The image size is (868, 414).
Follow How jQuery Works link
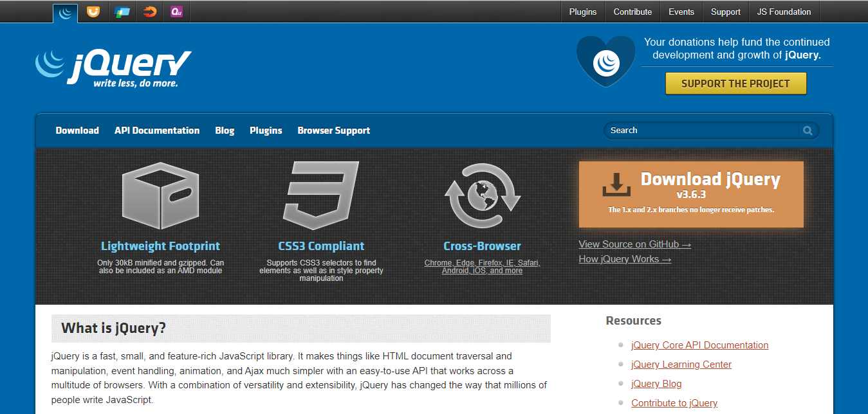click(625, 259)
